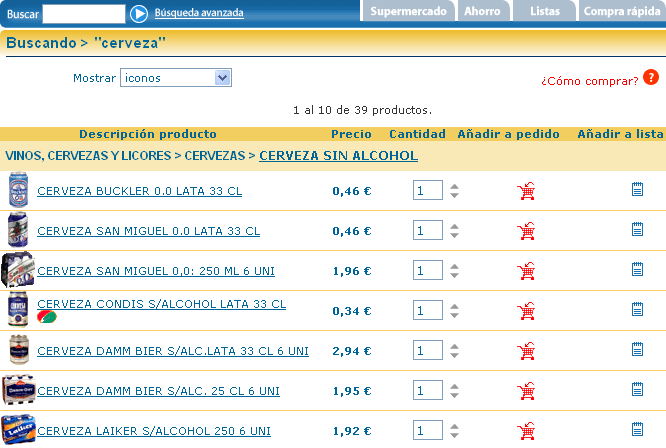The height and width of the screenshot is (448, 666).
Task: Add Cerveza Condis S/Alcohol to order cart
Action: pos(525,311)
